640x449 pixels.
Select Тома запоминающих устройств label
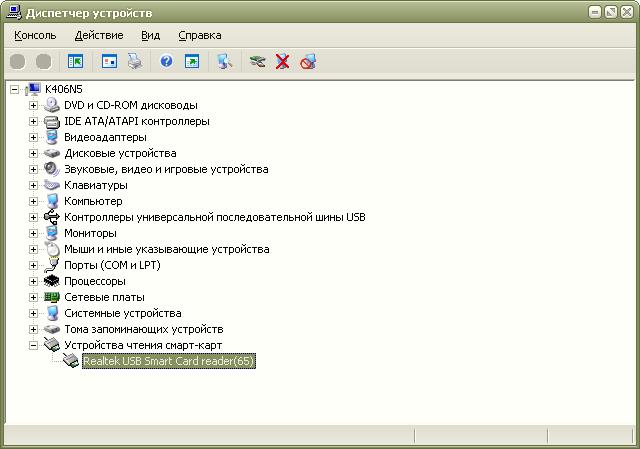pyautogui.click(x=144, y=329)
